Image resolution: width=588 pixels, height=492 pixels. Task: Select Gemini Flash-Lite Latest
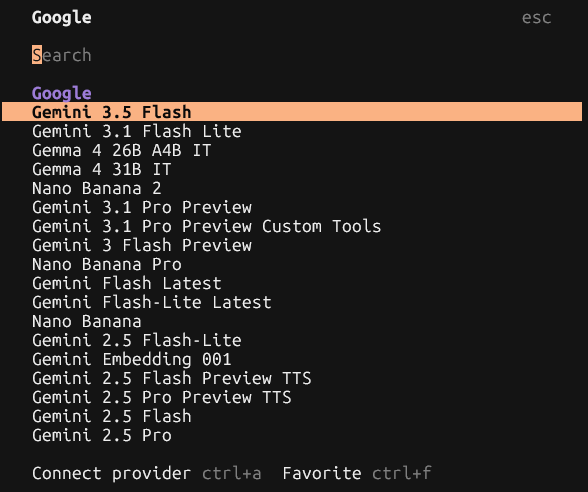[292, 302]
